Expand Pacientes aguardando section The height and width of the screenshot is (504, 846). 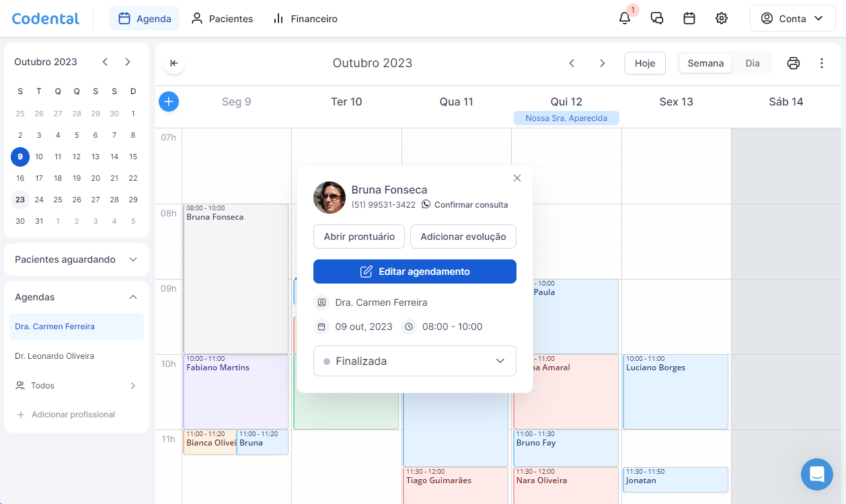coord(76,259)
